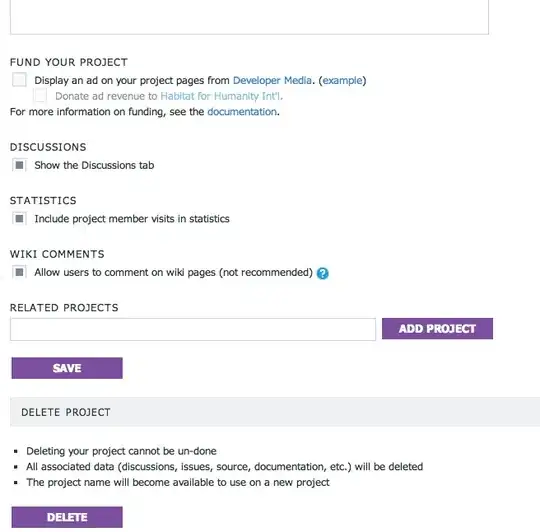540x532 pixels.
Task: Click the Related Projects input field
Action: (x=193, y=329)
